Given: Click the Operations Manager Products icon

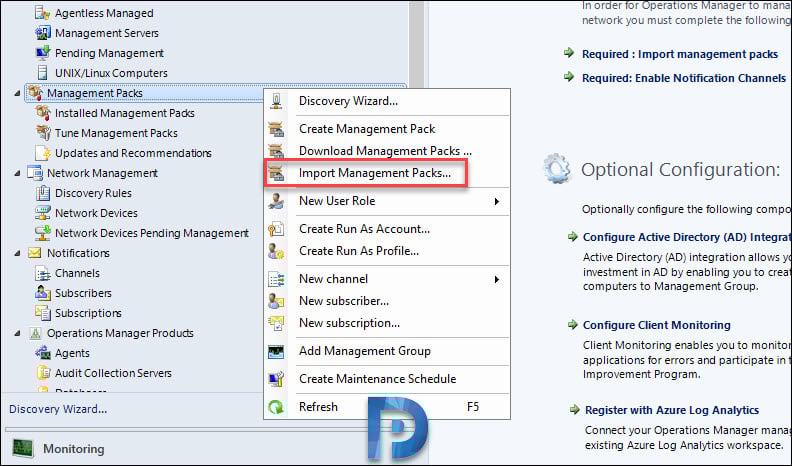Looking at the screenshot, I should point(35,333).
